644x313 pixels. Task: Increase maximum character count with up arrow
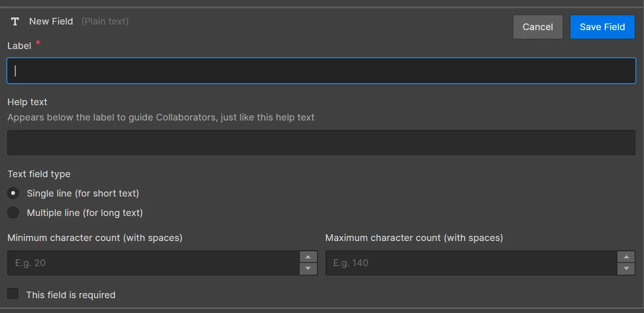pos(626,257)
